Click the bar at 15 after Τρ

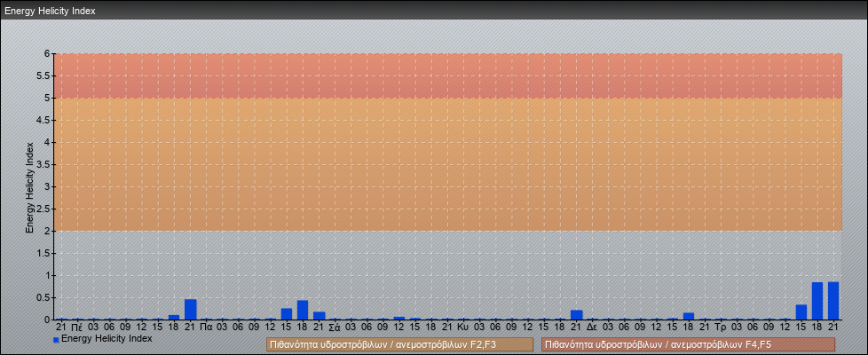pos(801,312)
